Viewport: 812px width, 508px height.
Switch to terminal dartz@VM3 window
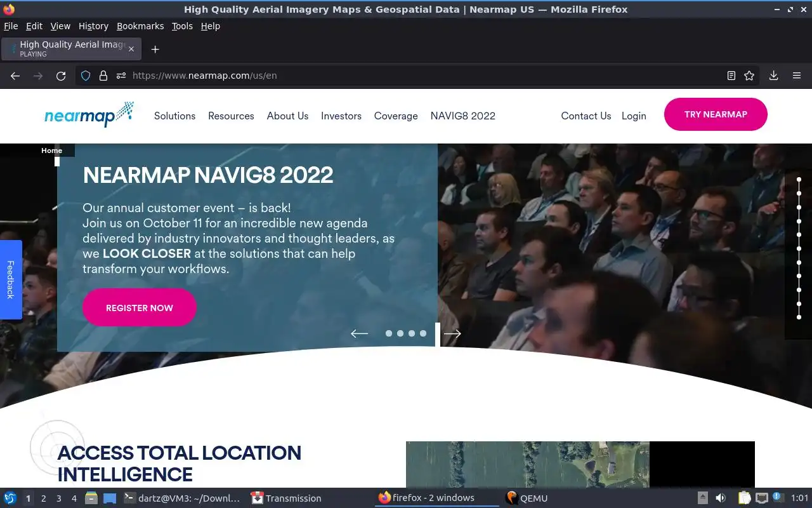(181, 498)
